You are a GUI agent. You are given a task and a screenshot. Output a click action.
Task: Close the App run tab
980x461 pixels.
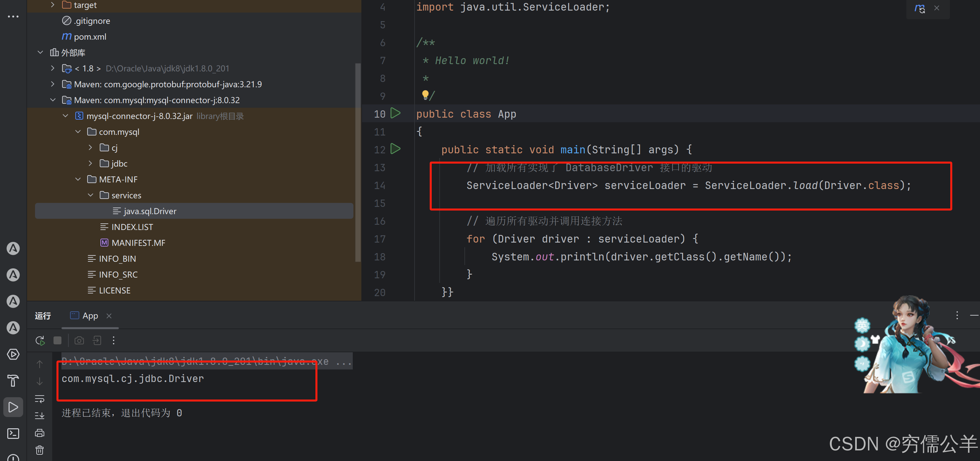(109, 316)
